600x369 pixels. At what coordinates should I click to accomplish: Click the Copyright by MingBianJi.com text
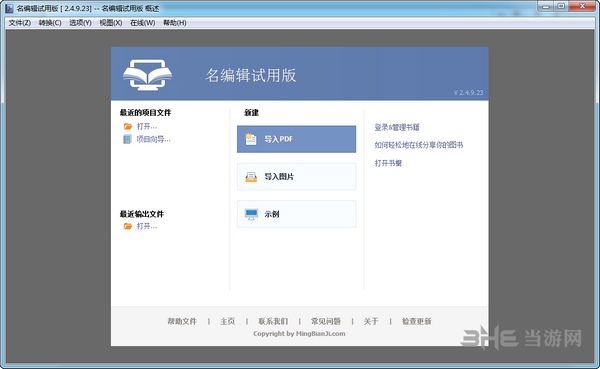299,334
